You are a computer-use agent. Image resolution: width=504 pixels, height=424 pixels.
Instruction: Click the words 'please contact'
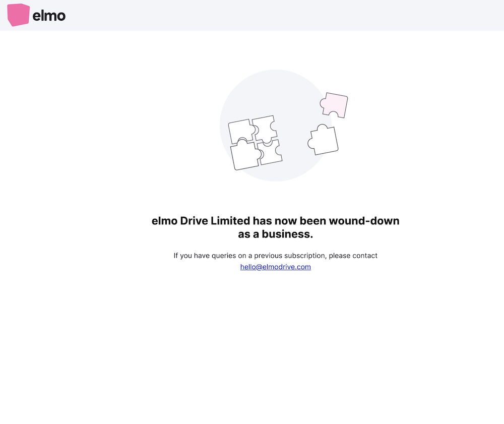point(353,256)
